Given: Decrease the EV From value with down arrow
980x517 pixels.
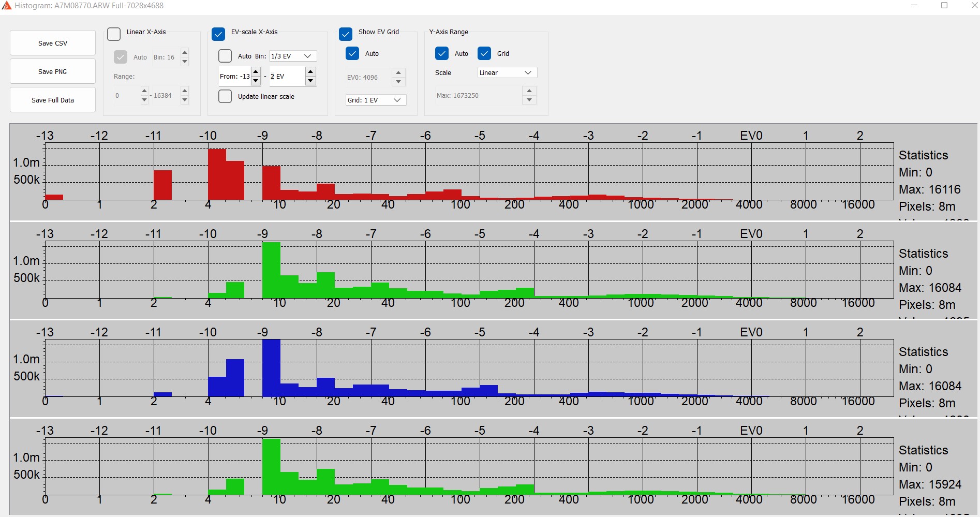Looking at the screenshot, I should pyautogui.click(x=256, y=81).
